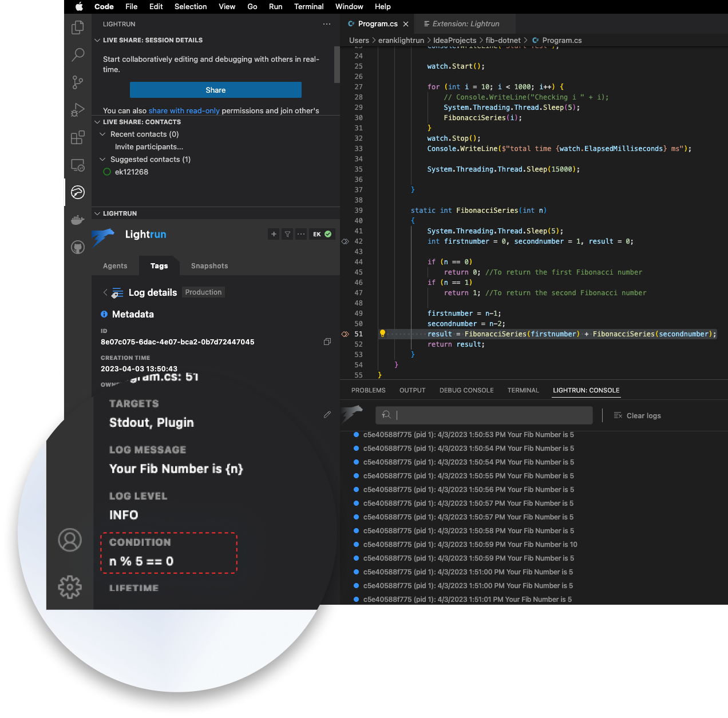Open the Docker view
The image size is (728, 718).
[78, 220]
